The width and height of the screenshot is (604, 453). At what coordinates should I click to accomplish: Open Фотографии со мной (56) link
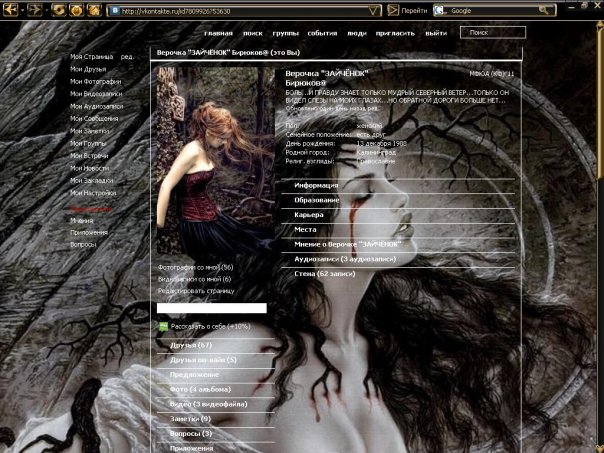[x=196, y=267]
